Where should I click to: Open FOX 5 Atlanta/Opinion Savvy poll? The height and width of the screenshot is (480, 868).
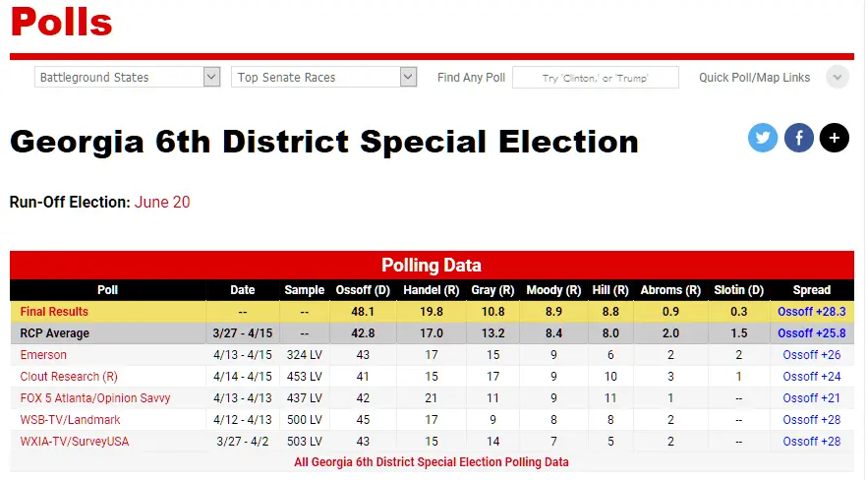tap(94, 398)
